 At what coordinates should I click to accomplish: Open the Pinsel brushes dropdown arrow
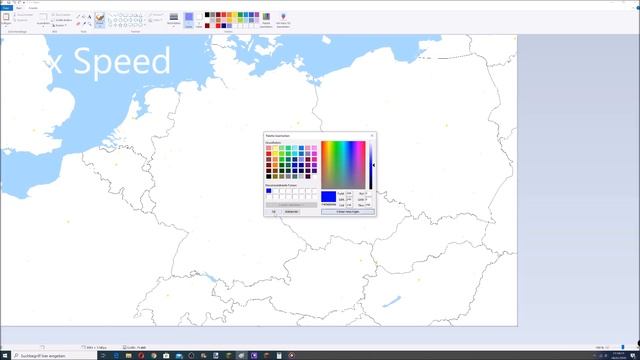tap(100, 26)
